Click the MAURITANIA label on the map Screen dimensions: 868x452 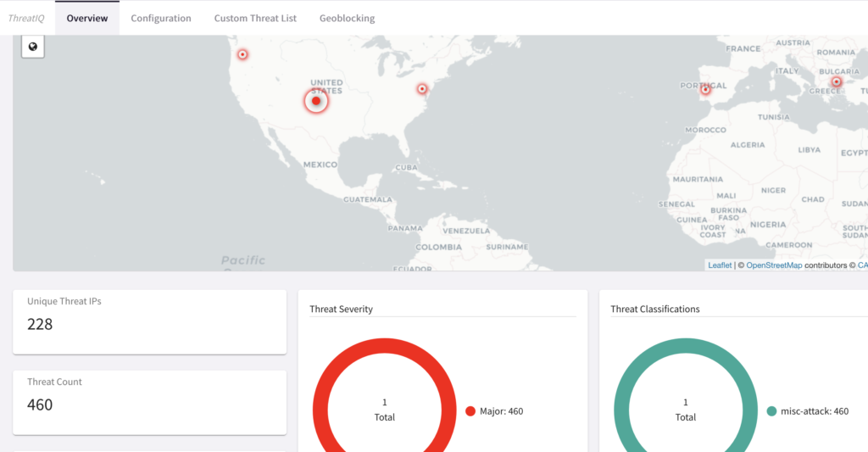click(698, 179)
